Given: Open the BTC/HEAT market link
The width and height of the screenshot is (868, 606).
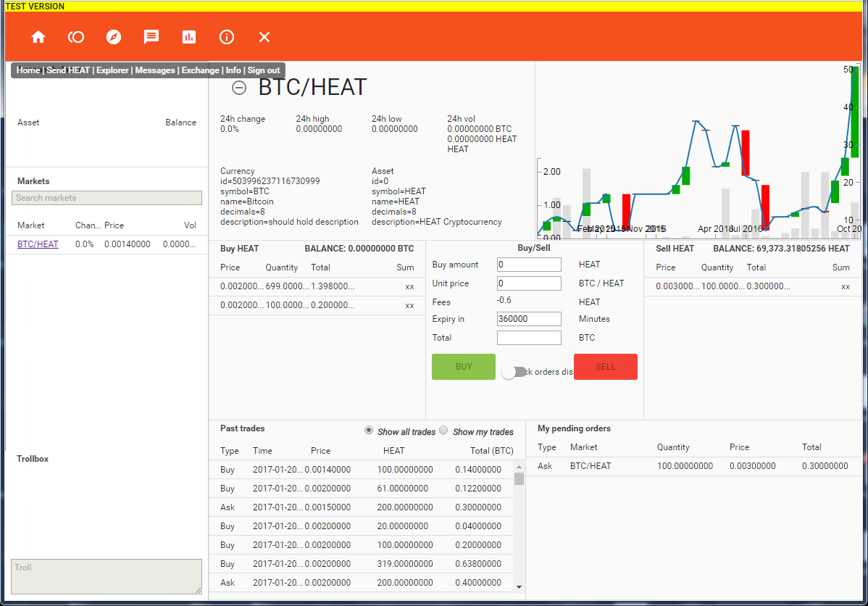Looking at the screenshot, I should pos(38,244).
